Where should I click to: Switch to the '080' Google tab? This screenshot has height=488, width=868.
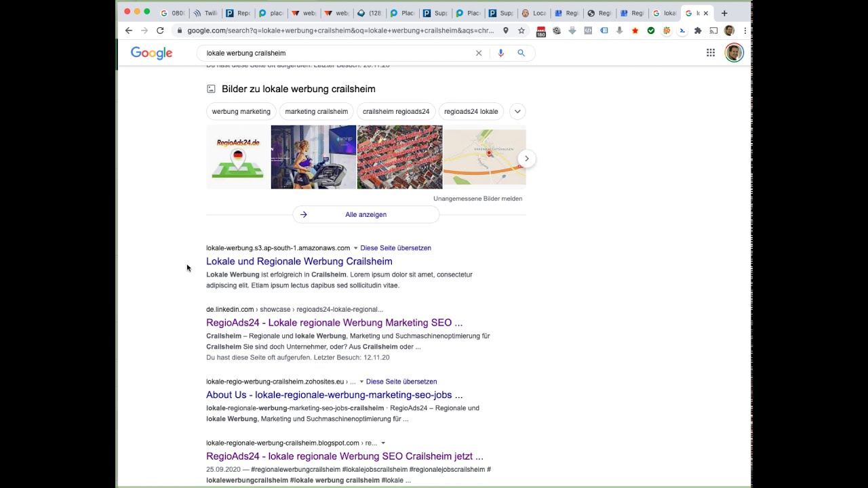(172, 13)
